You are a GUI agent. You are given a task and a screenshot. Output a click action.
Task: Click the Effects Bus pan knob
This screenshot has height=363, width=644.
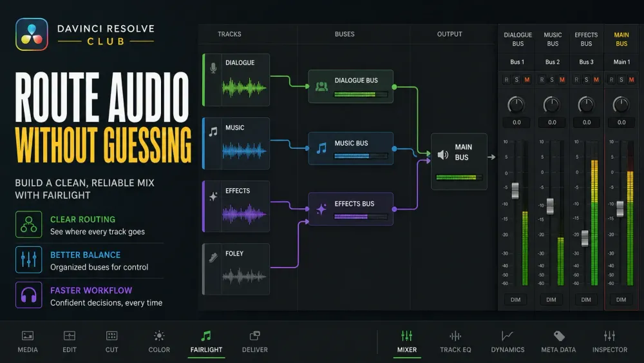pos(586,104)
